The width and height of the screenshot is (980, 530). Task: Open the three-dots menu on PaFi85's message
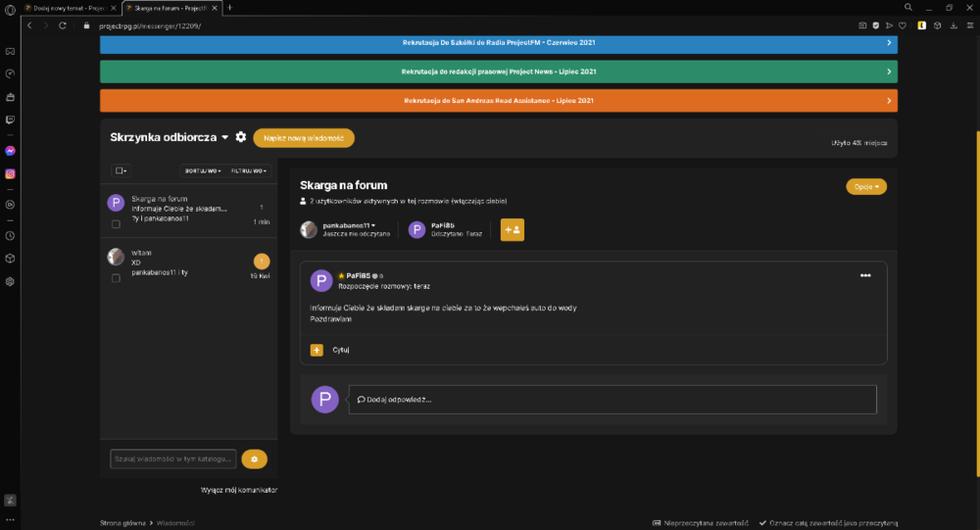point(865,275)
